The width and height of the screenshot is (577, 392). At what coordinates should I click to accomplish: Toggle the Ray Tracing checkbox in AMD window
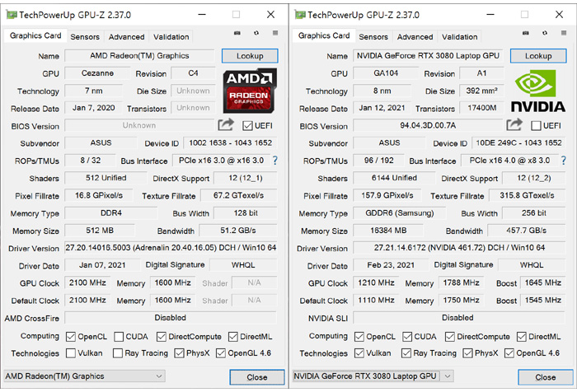(120, 353)
